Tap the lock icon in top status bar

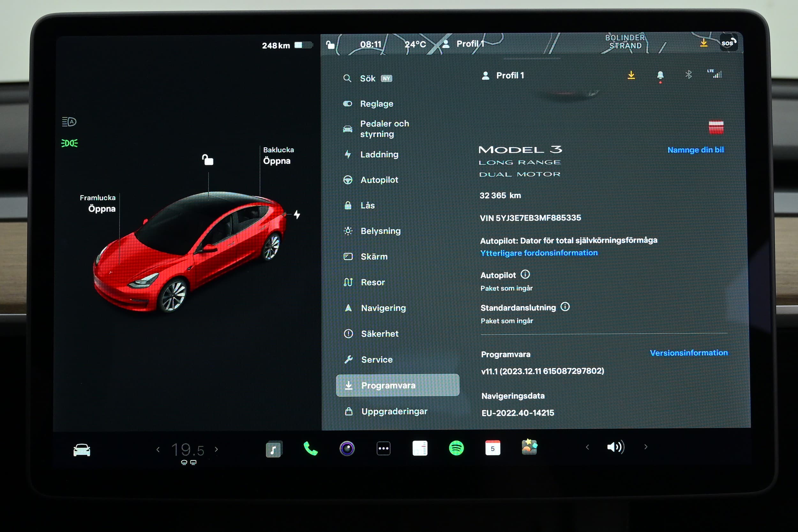[x=330, y=45]
